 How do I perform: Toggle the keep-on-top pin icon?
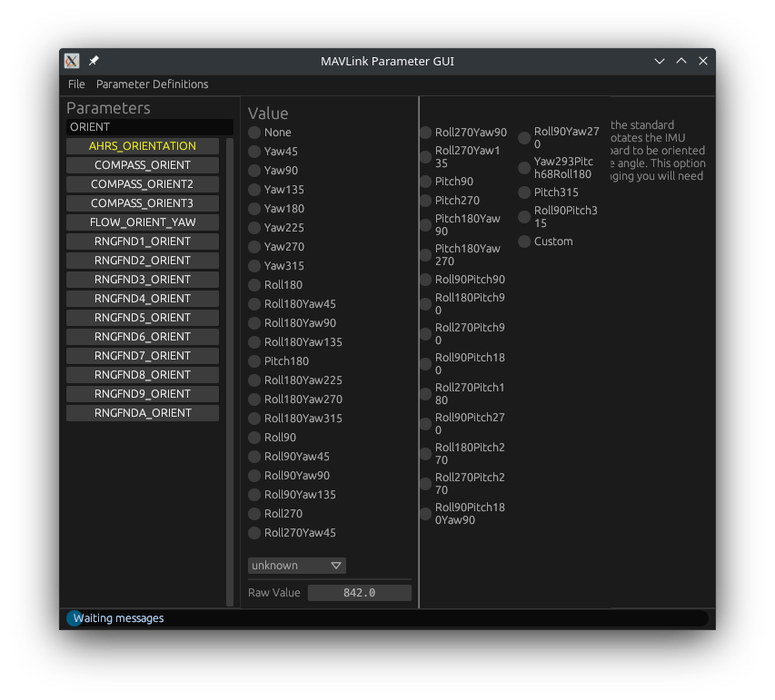click(92, 61)
